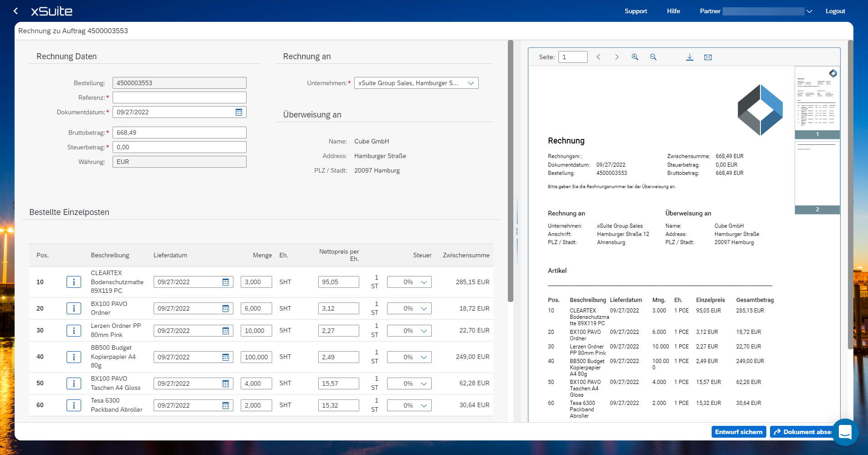Click the Entwurf sichern button
Image resolution: width=868 pixels, height=455 pixels.
pos(739,432)
